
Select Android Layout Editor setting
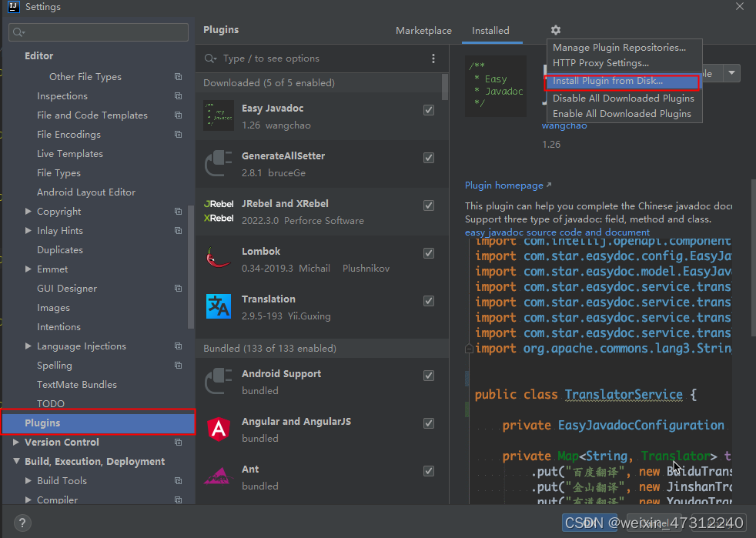coord(85,192)
